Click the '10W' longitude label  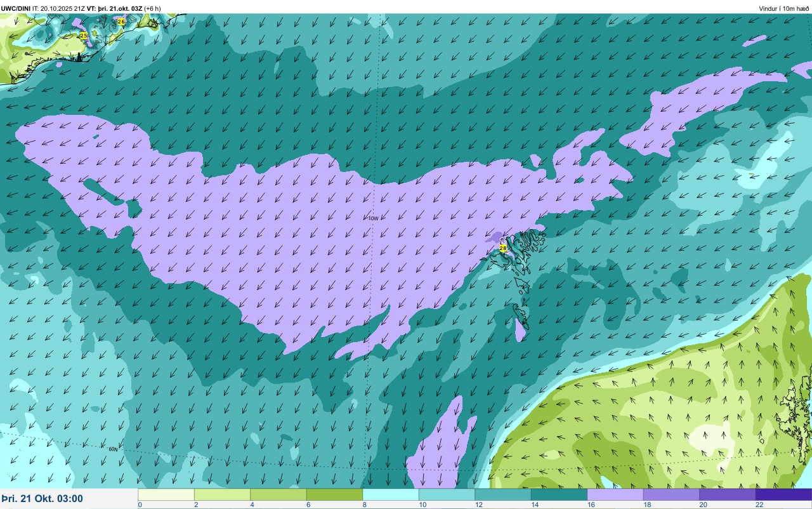(x=373, y=218)
